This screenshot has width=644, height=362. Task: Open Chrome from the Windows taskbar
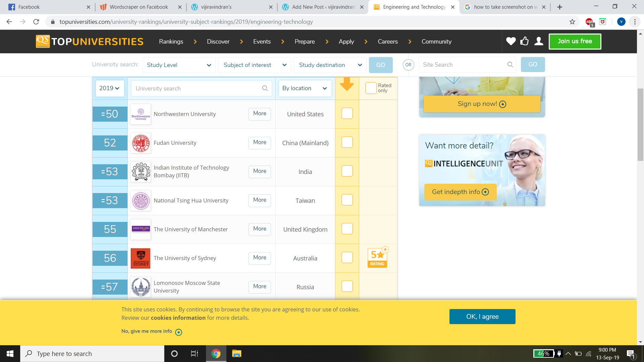tap(216, 354)
